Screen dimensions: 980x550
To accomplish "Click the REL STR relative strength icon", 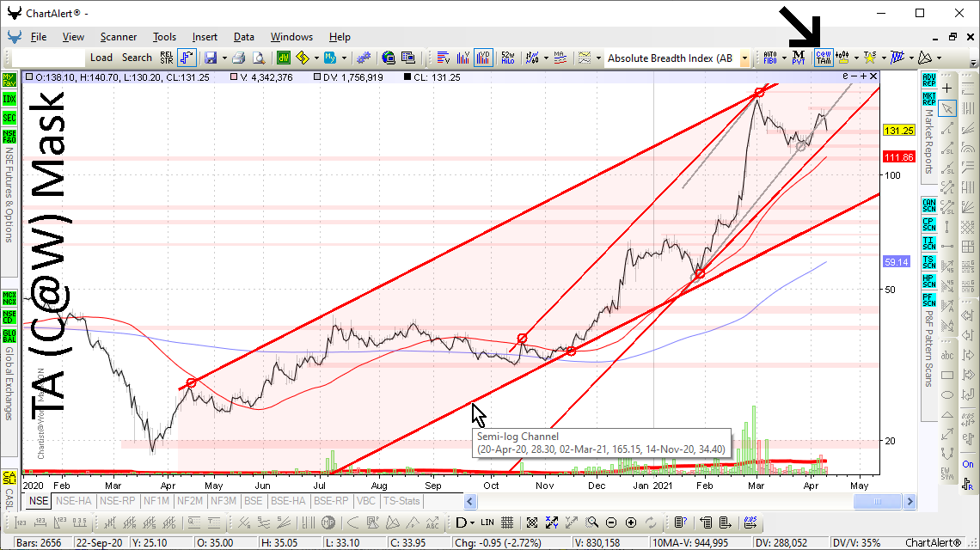I will (166, 58).
